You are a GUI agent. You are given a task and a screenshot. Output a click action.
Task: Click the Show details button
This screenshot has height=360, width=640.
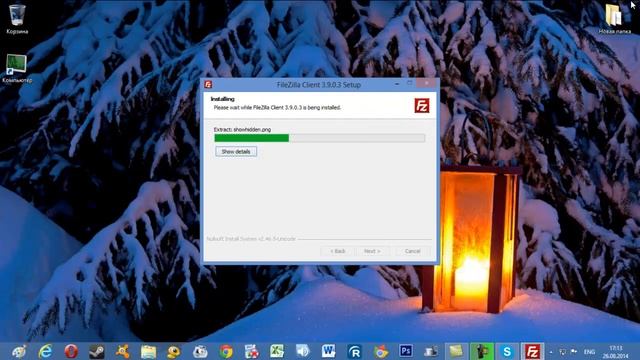coord(236,151)
